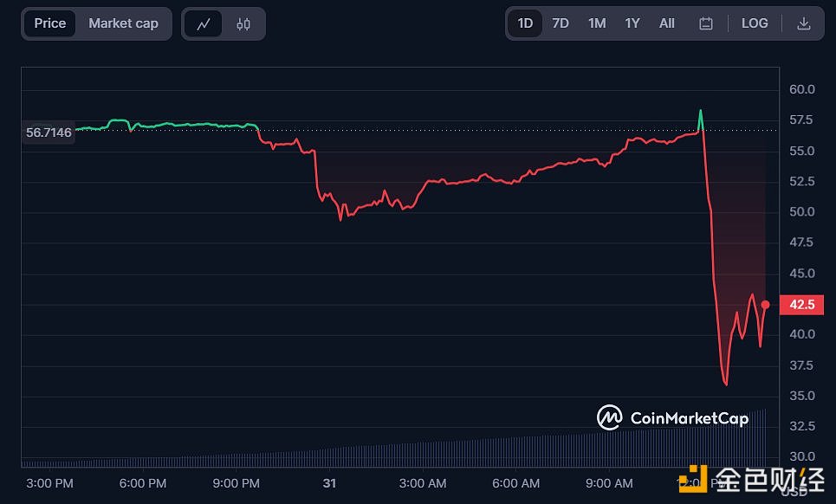Click the 40.0 price axis label
The width and height of the screenshot is (836, 504).
(802, 334)
